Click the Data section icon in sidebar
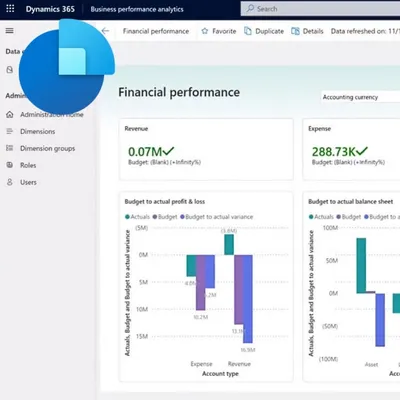The image size is (400, 400). pyautogui.click(x=10, y=70)
